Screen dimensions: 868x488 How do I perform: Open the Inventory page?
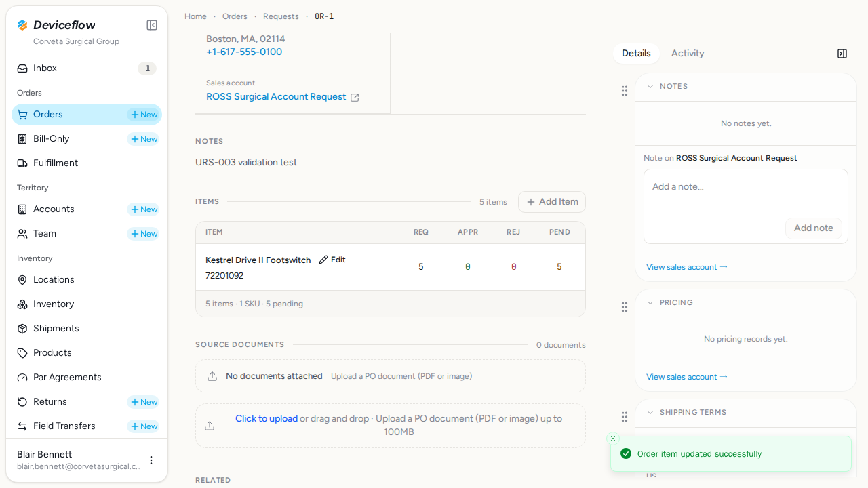[87, 304]
